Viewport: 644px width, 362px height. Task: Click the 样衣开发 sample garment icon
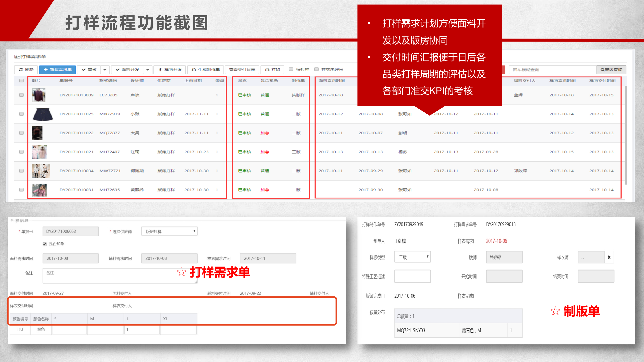(160, 70)
